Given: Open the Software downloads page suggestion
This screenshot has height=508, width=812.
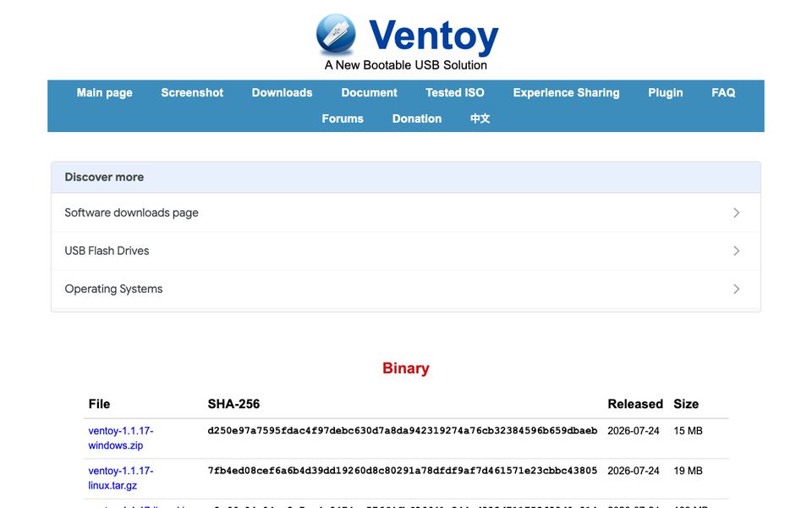Looking at the screenshot, I should 406,213.
